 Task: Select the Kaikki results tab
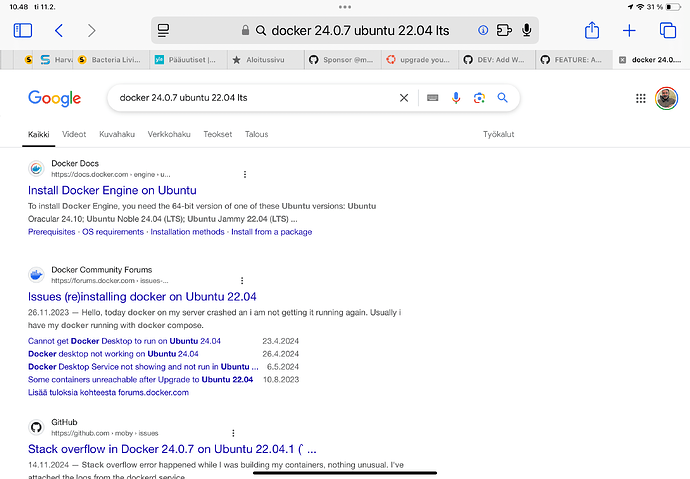pos(38,135)
